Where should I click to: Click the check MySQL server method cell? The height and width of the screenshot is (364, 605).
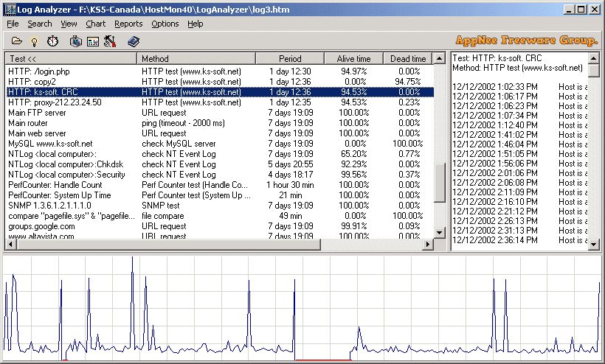click(x=179, y=144)
